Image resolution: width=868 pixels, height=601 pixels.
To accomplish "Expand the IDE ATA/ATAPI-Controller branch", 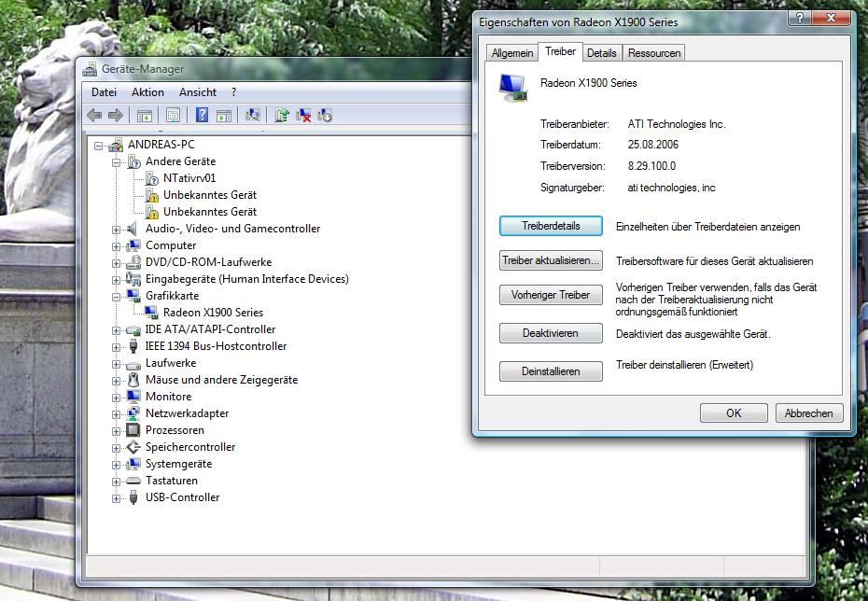I will (116, 330).
